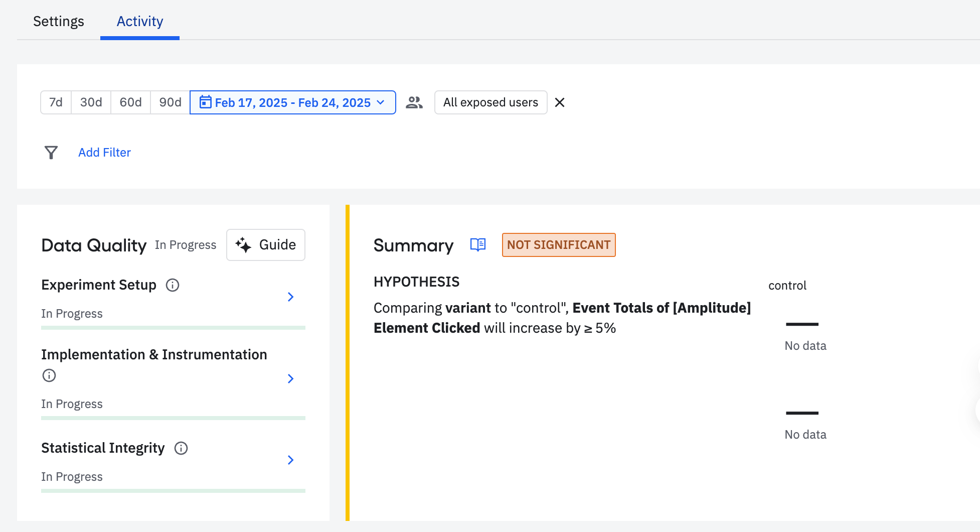This screenshot has width=980, height=532.
Task: Select the 90d time range
Action: (170, 102)
